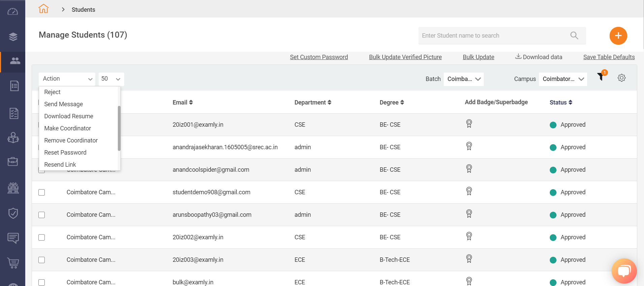The image size is (644, 286).
Task: Add badge for studentdemo908@gmail.com row
Action: click(x=469, y=191)
